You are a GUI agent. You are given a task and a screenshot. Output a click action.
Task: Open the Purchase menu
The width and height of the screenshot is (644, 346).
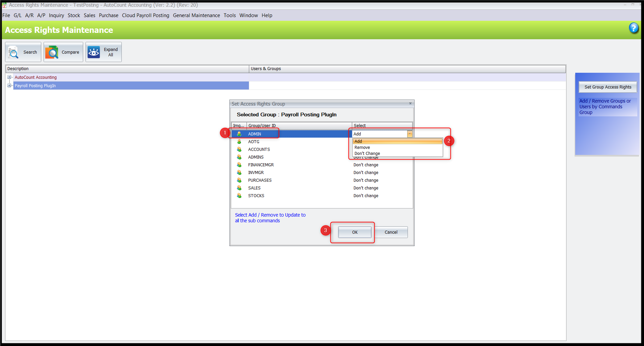coord(109,15)
